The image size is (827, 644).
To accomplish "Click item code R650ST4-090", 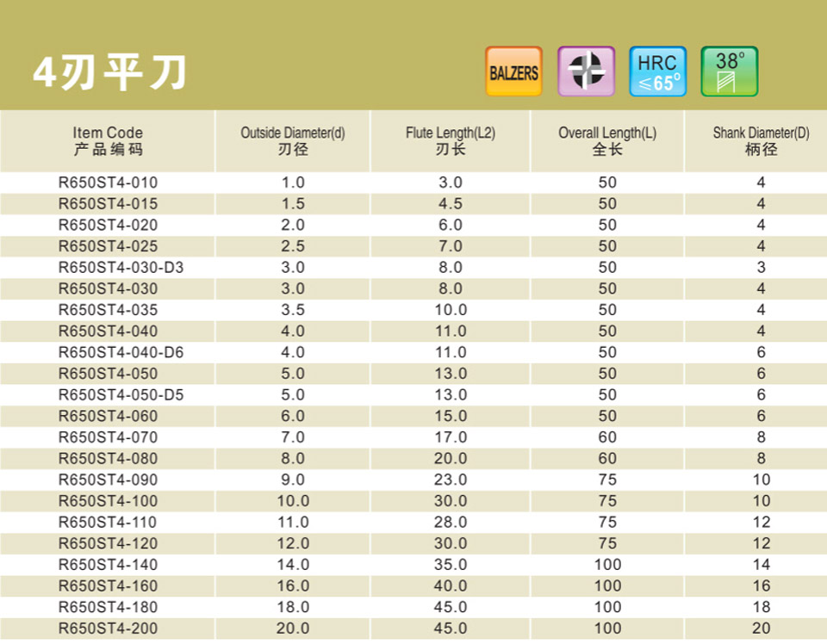I will point(108,480).
